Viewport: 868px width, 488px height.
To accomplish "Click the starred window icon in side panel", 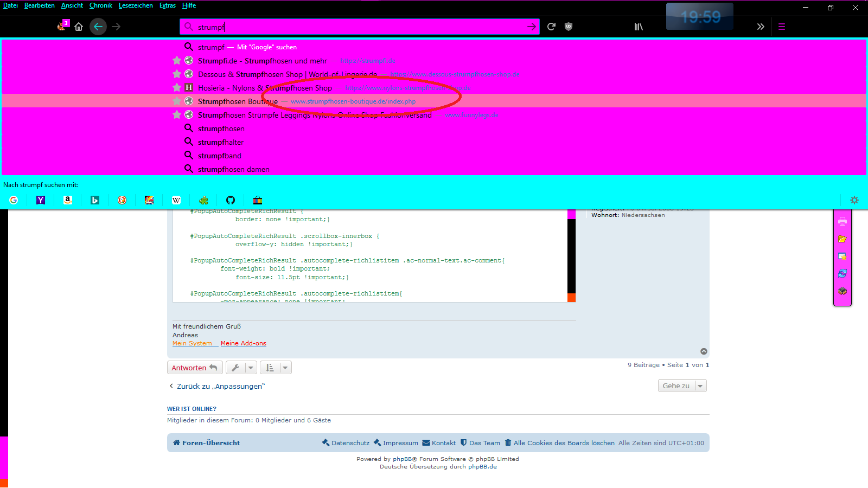I will [x=843, y=256].
